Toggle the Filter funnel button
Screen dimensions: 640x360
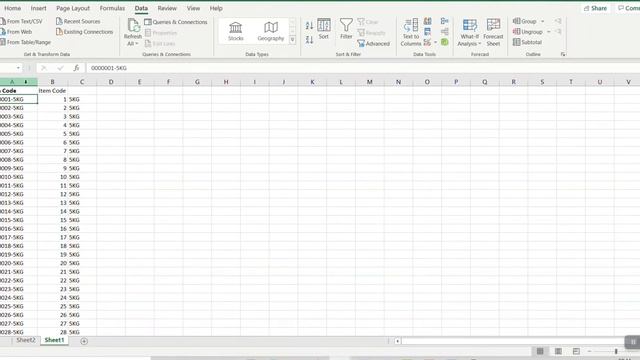point(346,29)
